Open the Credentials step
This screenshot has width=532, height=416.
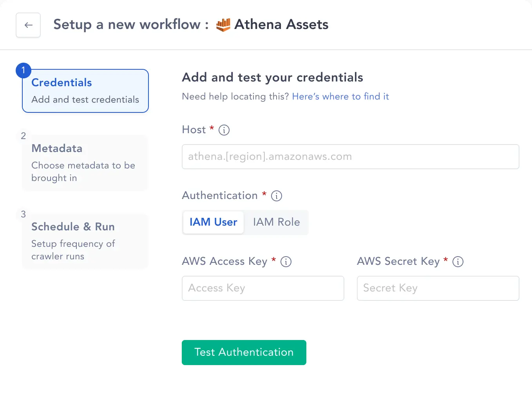click(x=85, y=91)
